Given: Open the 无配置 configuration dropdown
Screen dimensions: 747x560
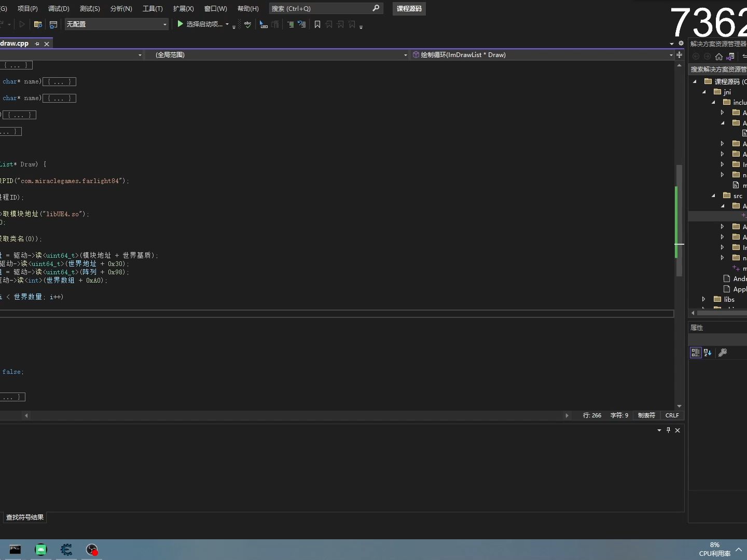Looking at the screenshot, I should [x=117, y=24].
